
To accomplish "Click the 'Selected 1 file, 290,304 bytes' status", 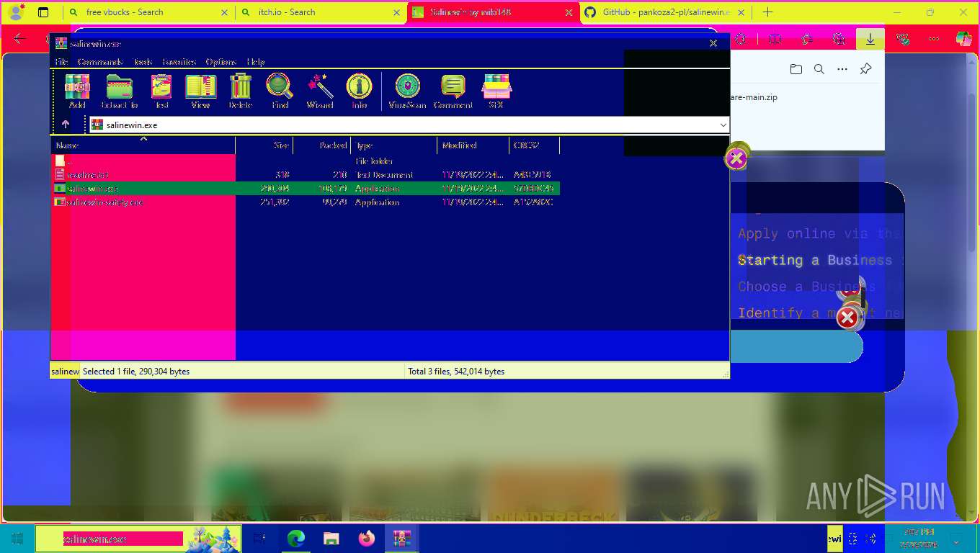I will (136, 372).
